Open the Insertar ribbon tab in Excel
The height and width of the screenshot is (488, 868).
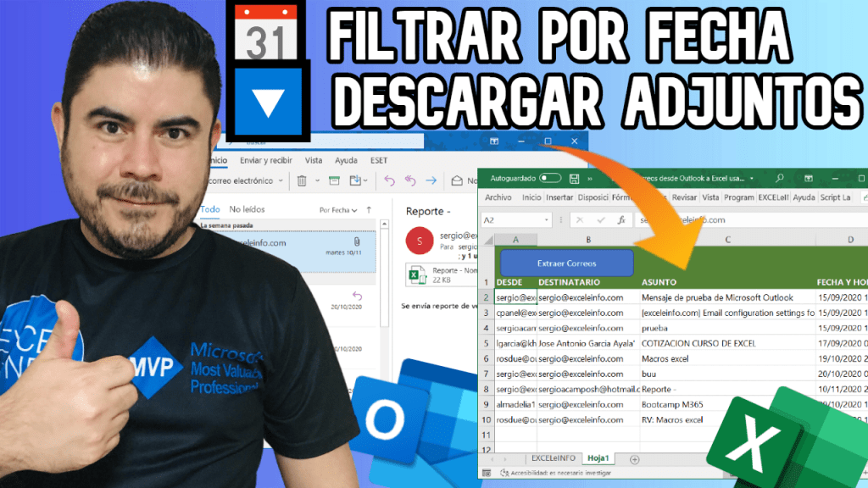[x=559, y=197]
